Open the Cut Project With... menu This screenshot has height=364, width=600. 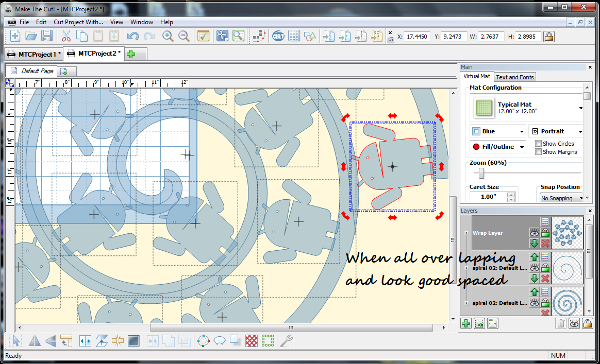pyautogui.click(x=78, y=22)
